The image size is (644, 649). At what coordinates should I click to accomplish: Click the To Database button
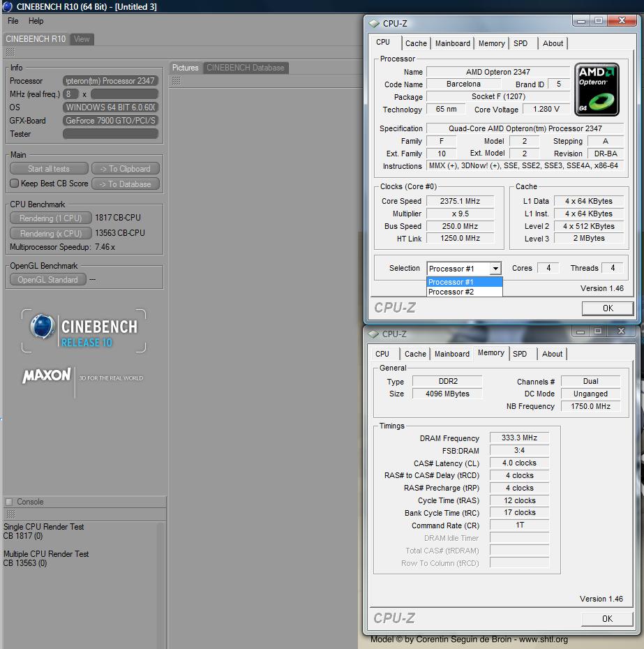coord(126,184)
